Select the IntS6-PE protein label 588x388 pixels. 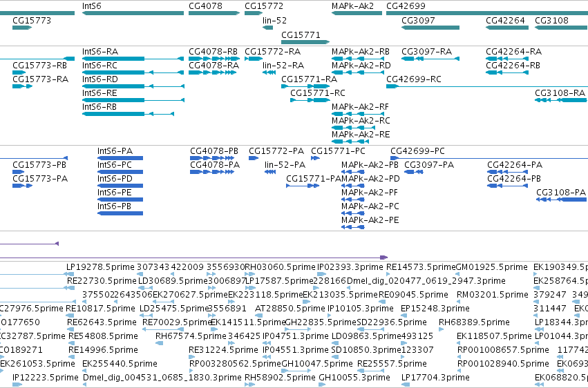coord(115,193)
